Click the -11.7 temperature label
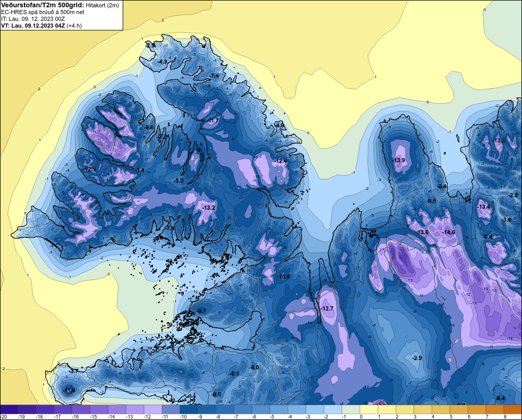Screen dimensions: 522x420 click(213, 121)
